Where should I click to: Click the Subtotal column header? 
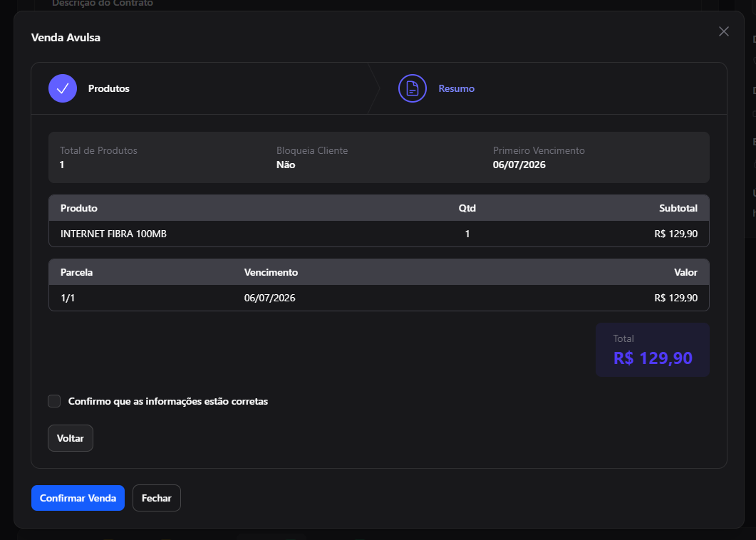(x=678, y=208)
